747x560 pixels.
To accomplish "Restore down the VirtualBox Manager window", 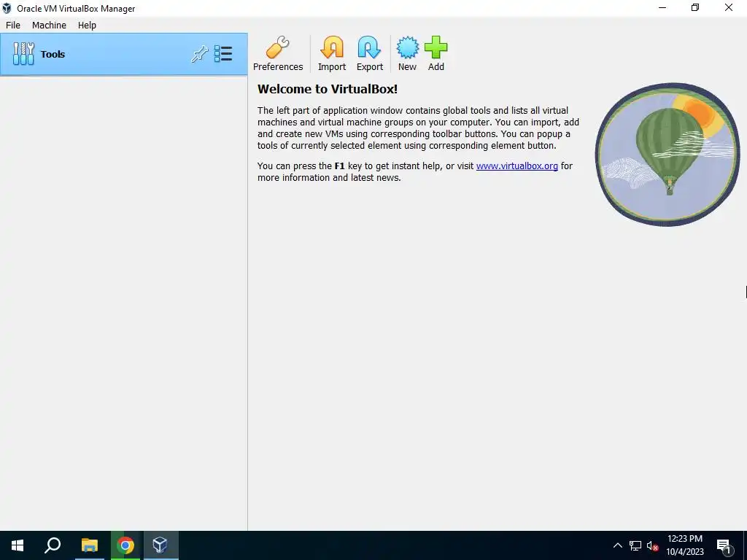I will (x=695, y=7).
